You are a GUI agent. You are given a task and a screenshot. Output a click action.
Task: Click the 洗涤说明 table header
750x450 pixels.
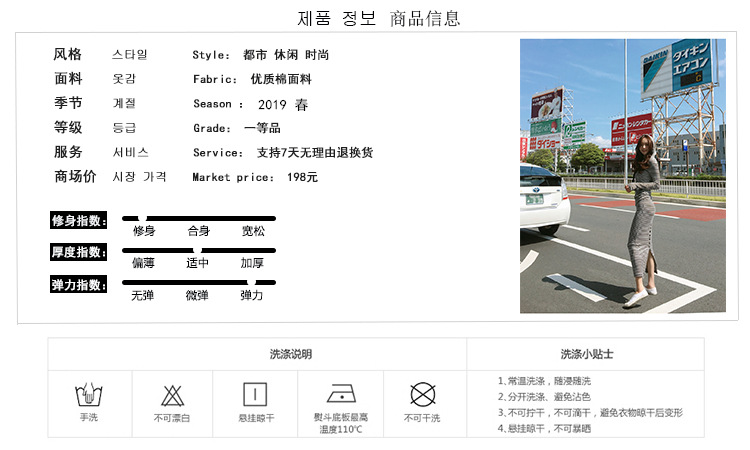[291, 354]
